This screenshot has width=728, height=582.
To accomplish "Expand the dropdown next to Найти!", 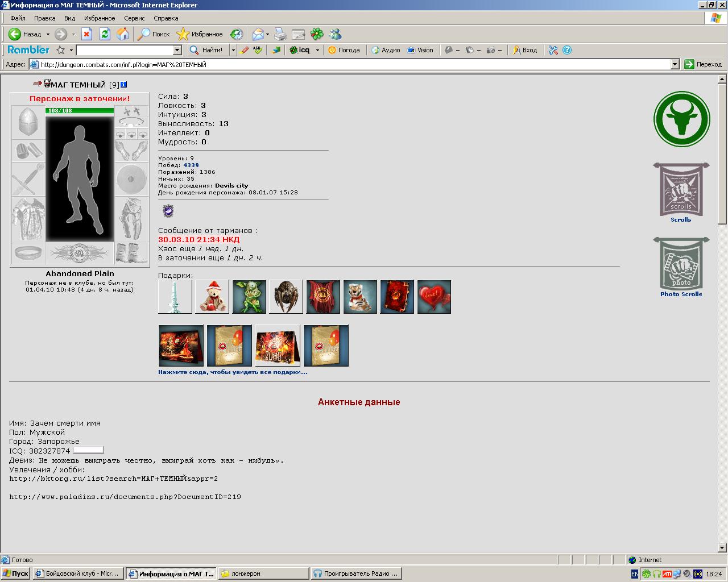I will 233,50.
